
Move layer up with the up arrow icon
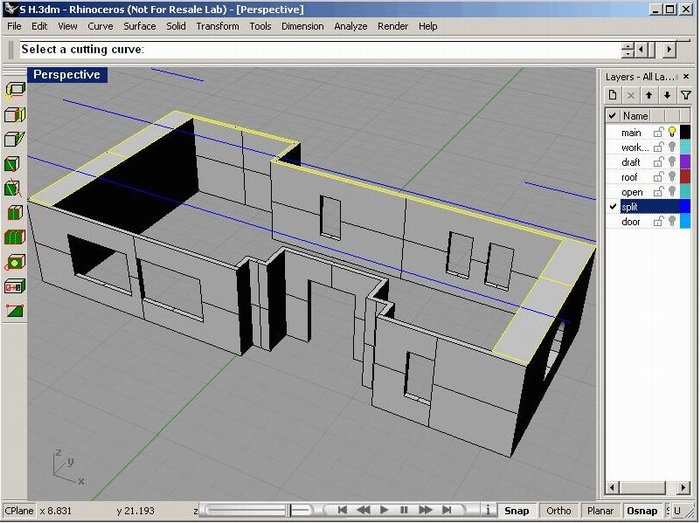click(x=649, y=95)
